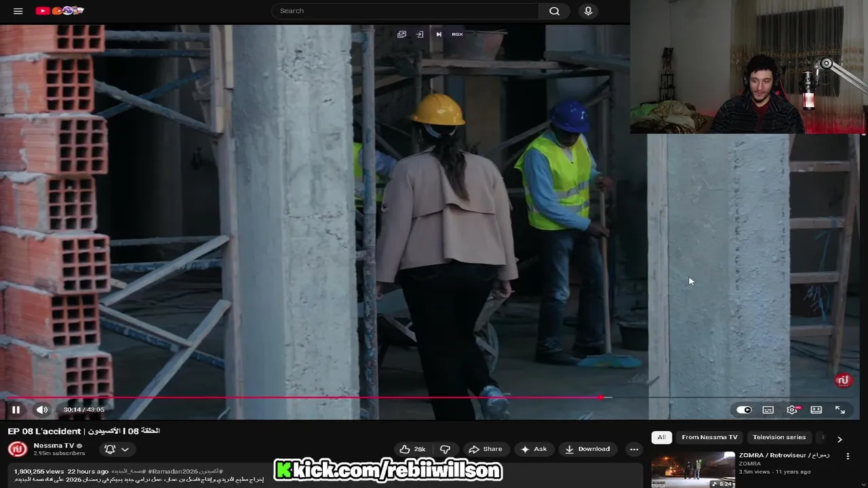
Task: Toggle subtitles closed captions button
Action: [x=768, y=409]
